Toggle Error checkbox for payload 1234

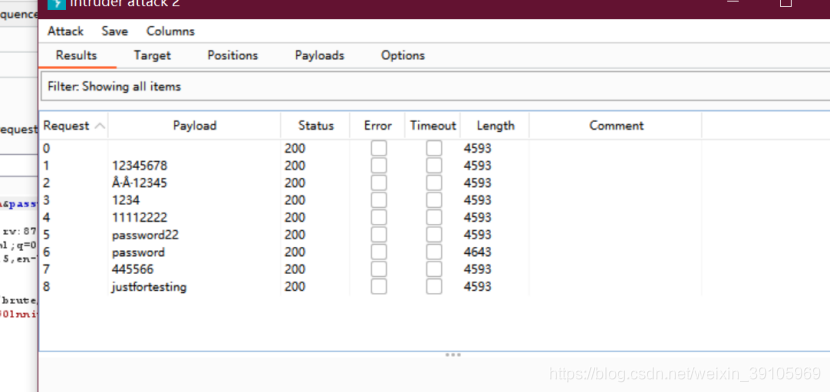click(378, 200)
